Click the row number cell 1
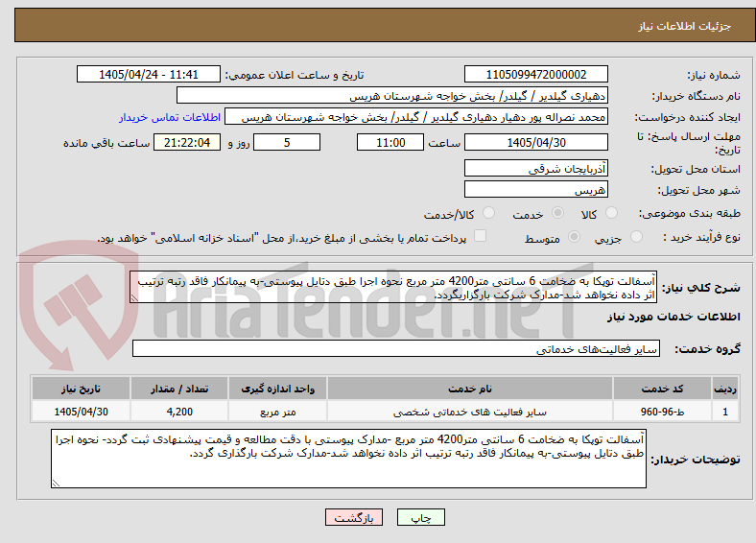Viewport: 756px width, 543px height. tap(725, 412)
